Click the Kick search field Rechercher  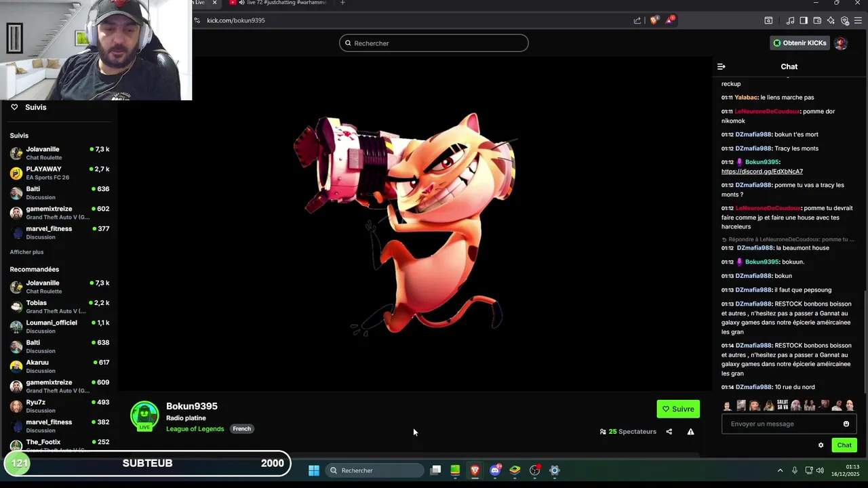[x=433, y=43]
